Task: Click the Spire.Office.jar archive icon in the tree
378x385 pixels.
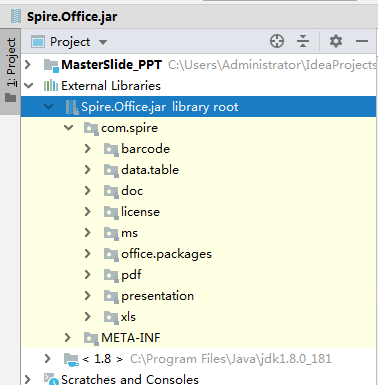Action: coord(71,107)
